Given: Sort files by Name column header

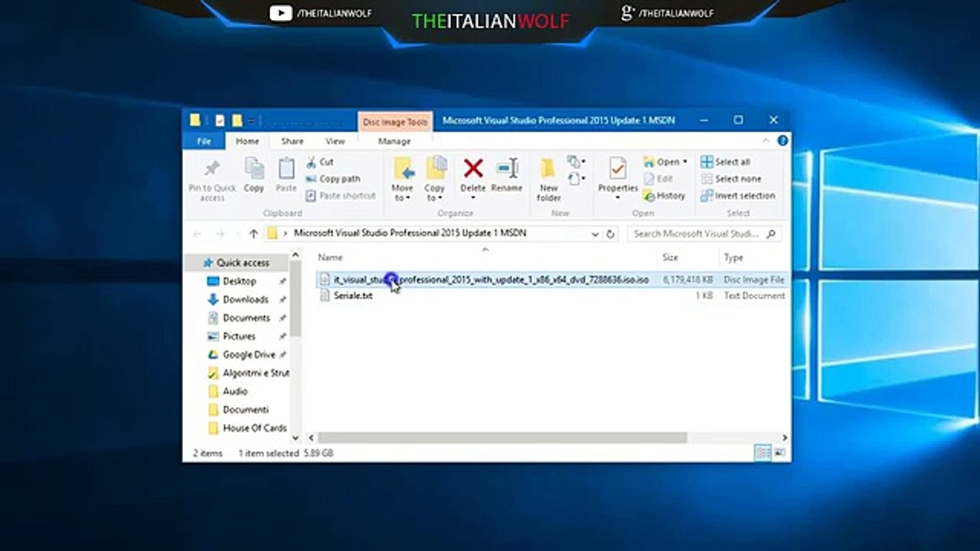Looking at the screenshot, I should pyautogui.click(x=331, y=257).
